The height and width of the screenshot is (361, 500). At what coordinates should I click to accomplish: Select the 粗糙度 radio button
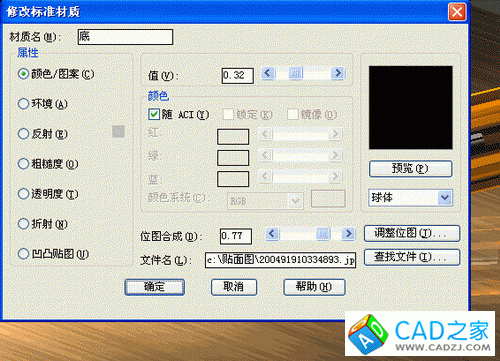[x=23, y=164]
